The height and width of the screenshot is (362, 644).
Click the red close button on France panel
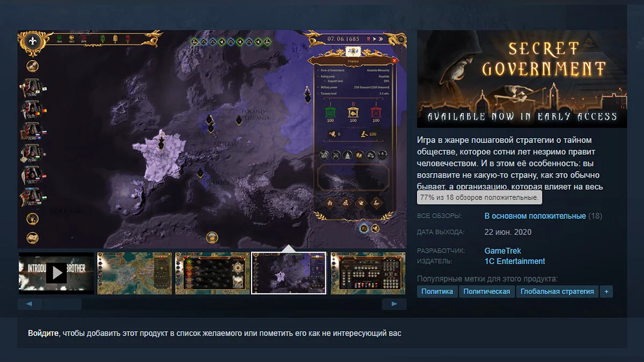(395, 61)
